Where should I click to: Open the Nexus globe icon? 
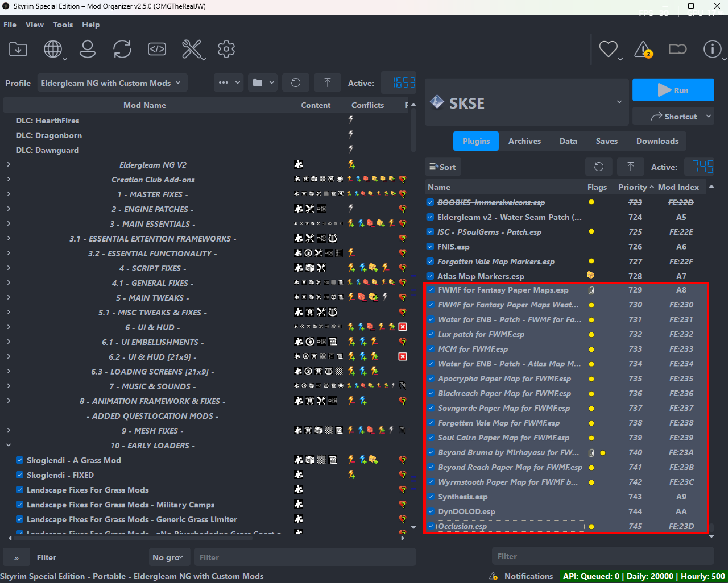pos(53,49)
